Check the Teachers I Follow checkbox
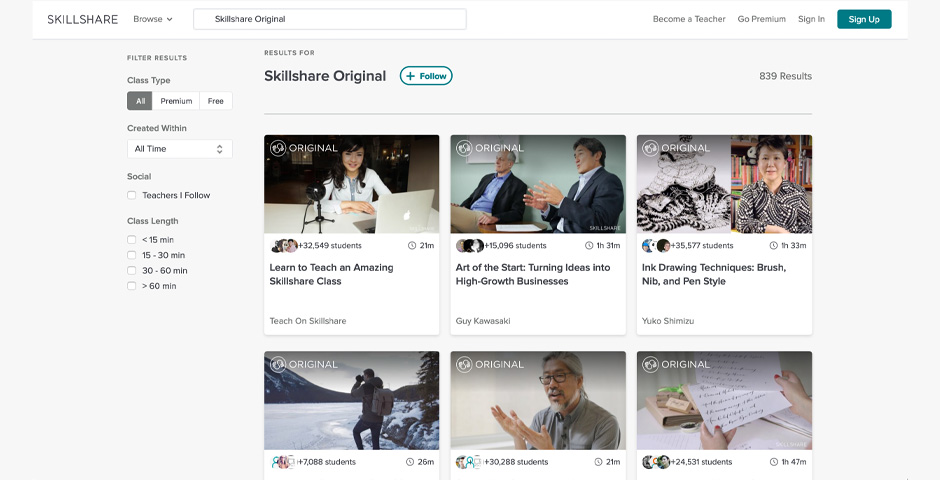940x480 pixels. coord(131,195)
